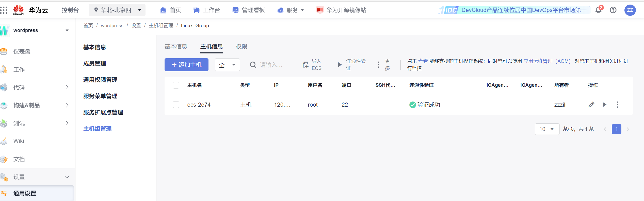644x201 pixels.
Task: Open 通用权限管理 in settings menu
Action: (100, 80)
